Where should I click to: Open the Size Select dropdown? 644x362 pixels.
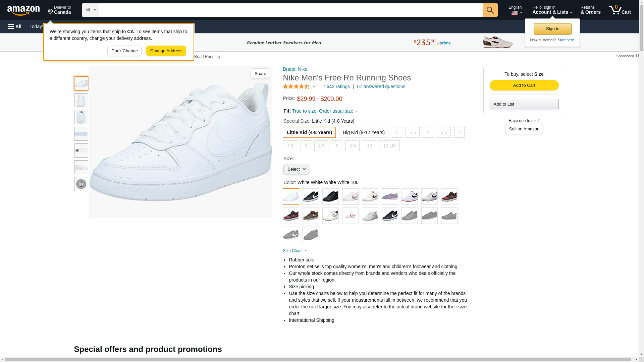tap(296, 169)
